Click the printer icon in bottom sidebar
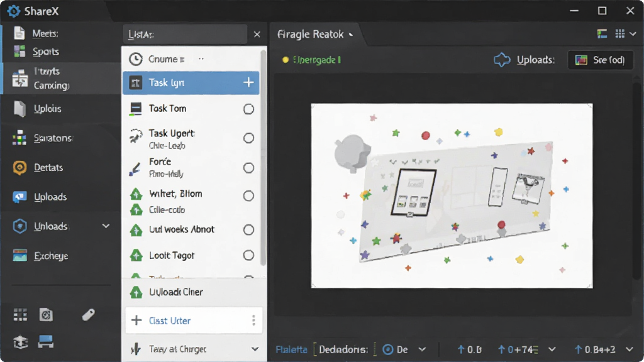644x362 pixels. [x=45, y=341]
